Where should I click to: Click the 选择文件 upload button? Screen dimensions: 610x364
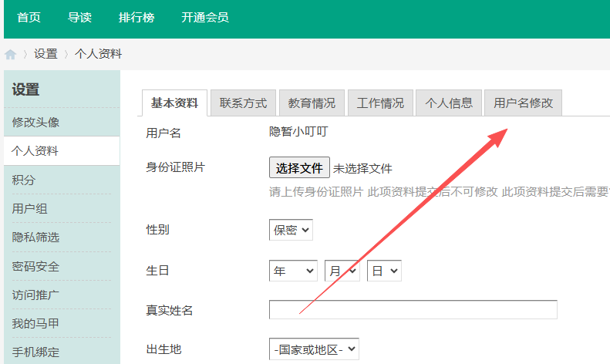[299, 168]
